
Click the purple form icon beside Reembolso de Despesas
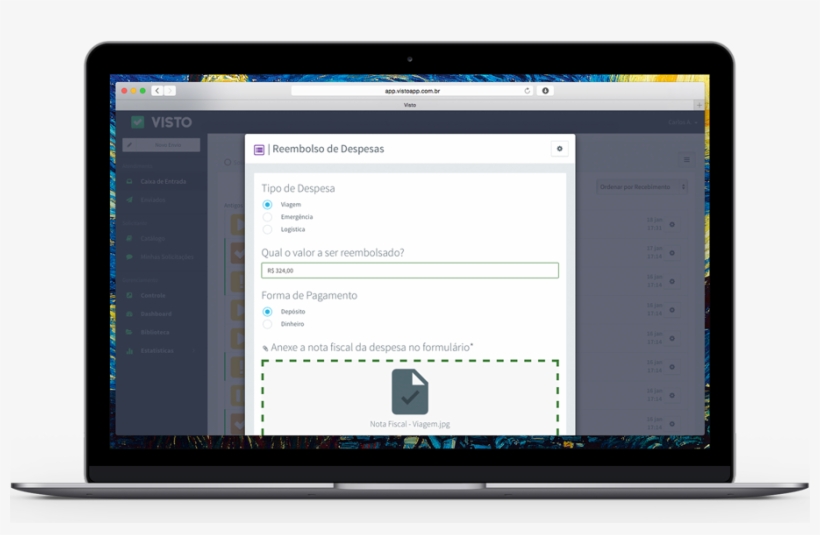(x=259, y=149)
